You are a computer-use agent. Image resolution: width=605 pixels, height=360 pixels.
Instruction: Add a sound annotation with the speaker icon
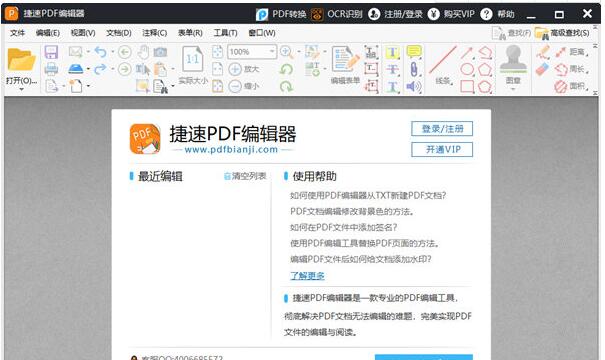pos(414,86)
